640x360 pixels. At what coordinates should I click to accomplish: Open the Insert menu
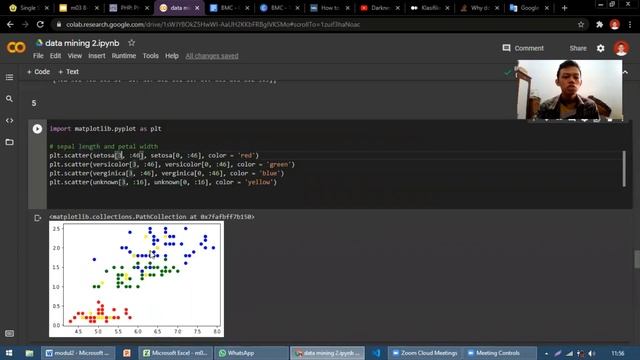click(x=97, y=56)
